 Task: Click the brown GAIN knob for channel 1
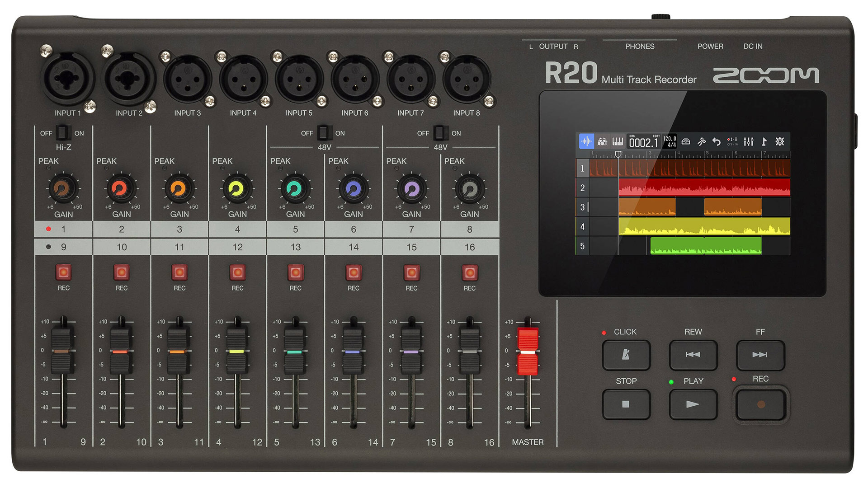[62, 188]
